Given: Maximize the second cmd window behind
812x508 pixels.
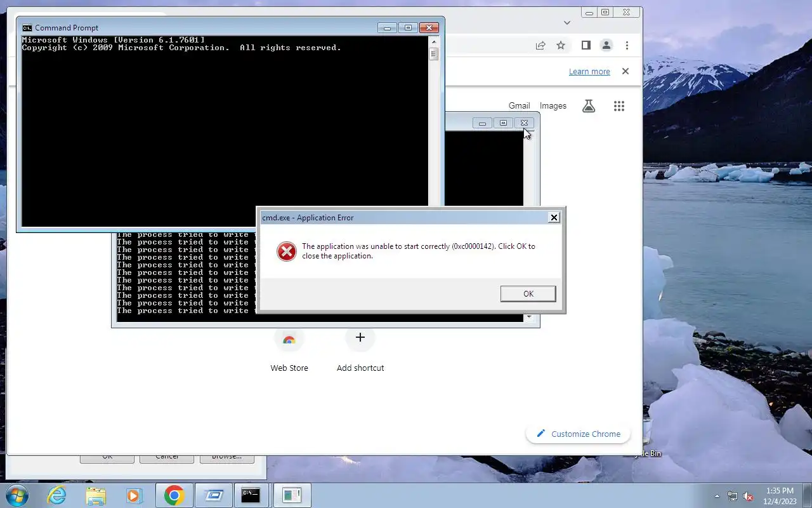Looking at the screenshot, I should coord(503,123).
